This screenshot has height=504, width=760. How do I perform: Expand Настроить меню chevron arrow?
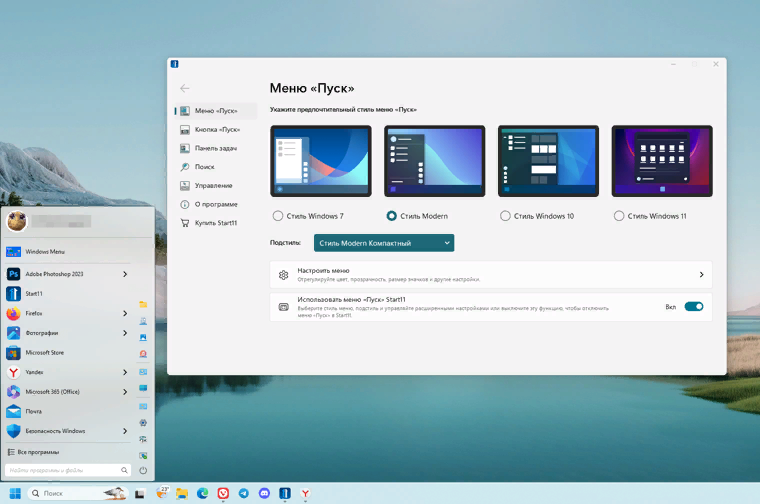pos(701,275)
